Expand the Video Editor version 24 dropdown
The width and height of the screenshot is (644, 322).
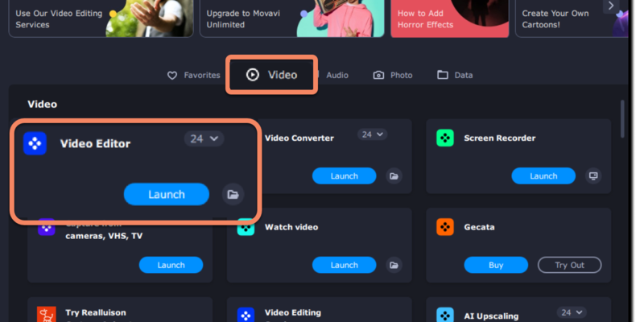[204, 138]
